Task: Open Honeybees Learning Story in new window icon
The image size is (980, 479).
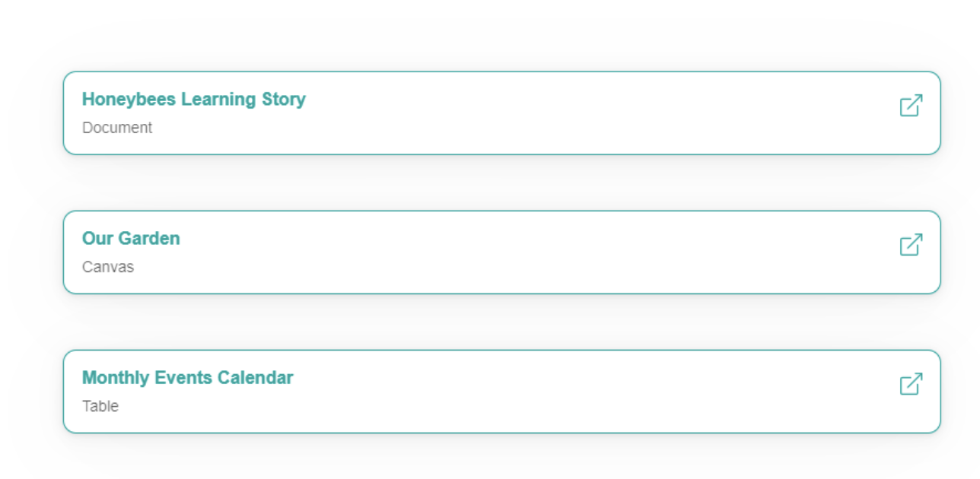Action: pos(911,106)
